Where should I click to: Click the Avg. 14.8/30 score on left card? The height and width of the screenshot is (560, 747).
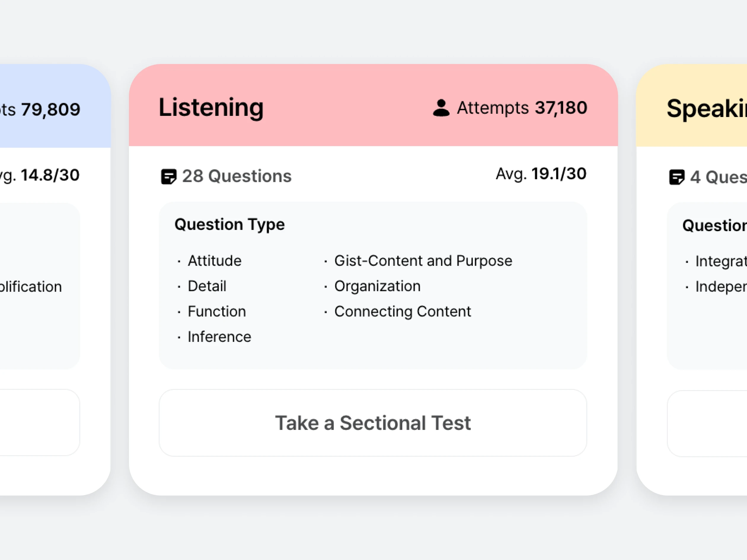pyautogui.click(x=41, y=175)
